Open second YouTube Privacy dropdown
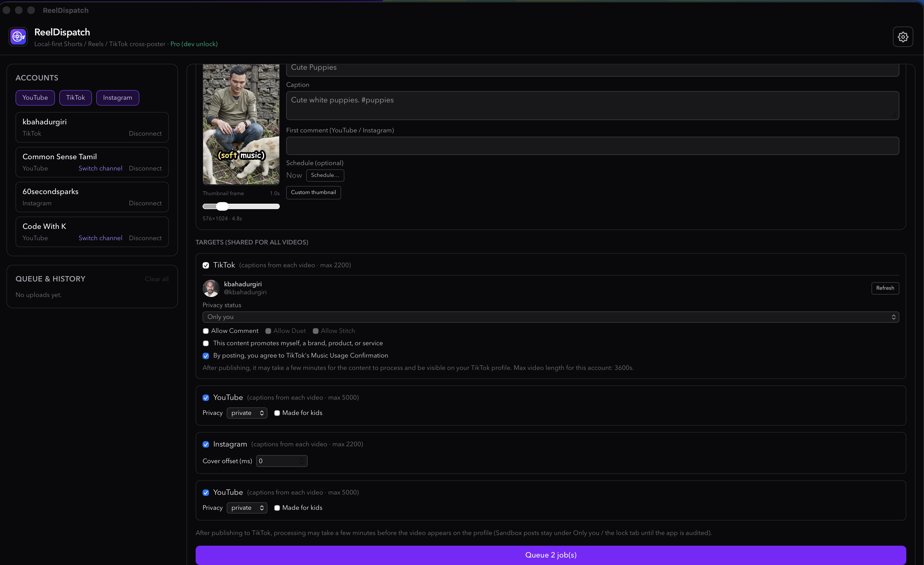This screenshot has height=565, width=924. click(247, 508)
